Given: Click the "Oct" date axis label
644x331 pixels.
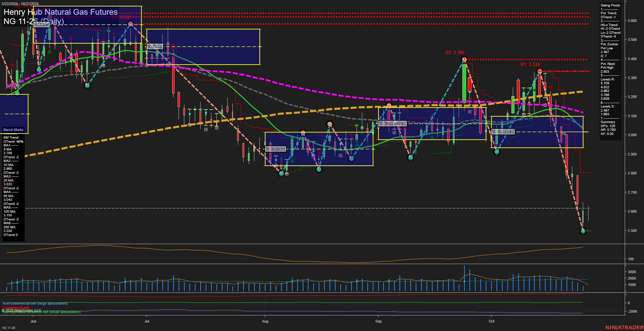Looking at the screenshot, I should (x=491, y=321).
